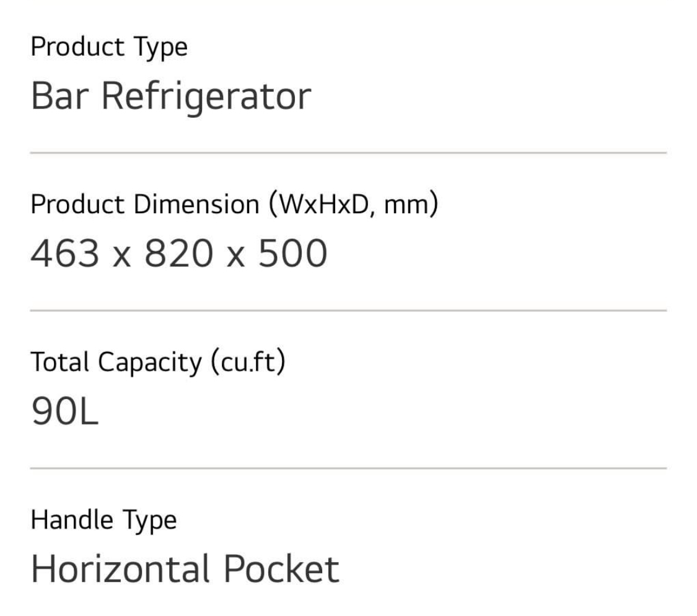
Task: Select the "Bar Refrigerator" value text
Action: 170,97
